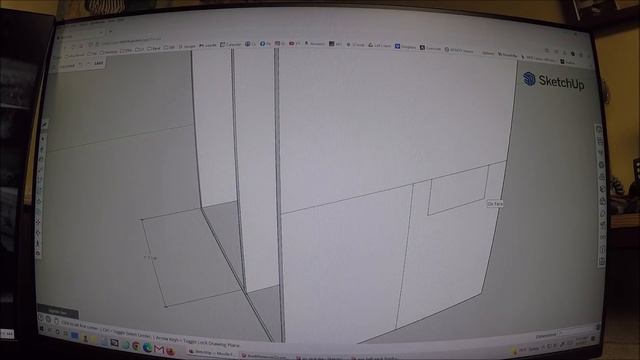
Task: Open the Calendar bookmark
Action: (231, 44)
